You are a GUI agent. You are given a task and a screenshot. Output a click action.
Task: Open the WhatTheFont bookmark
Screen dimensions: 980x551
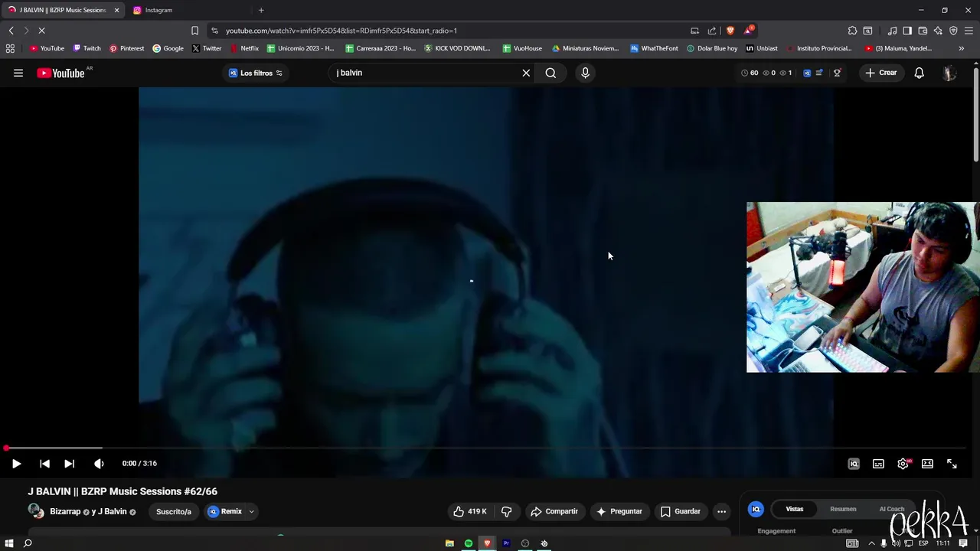pyautogui.click(x=654, y=48)
